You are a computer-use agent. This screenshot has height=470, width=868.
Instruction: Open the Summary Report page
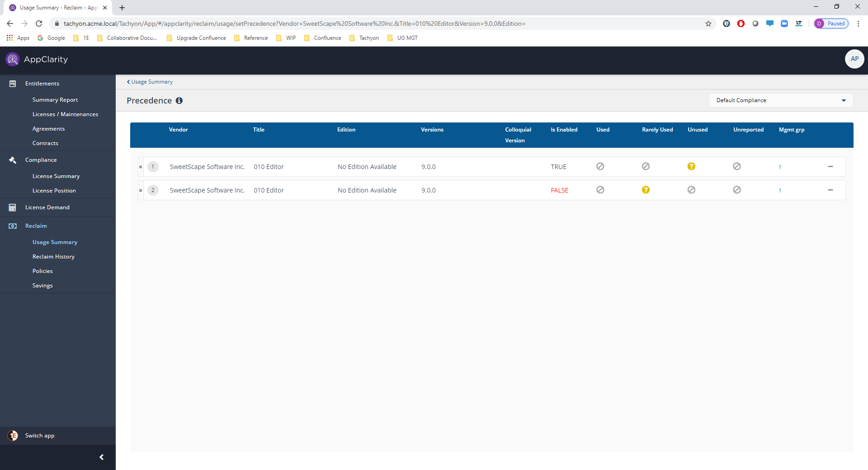click(x=55, y=100)
